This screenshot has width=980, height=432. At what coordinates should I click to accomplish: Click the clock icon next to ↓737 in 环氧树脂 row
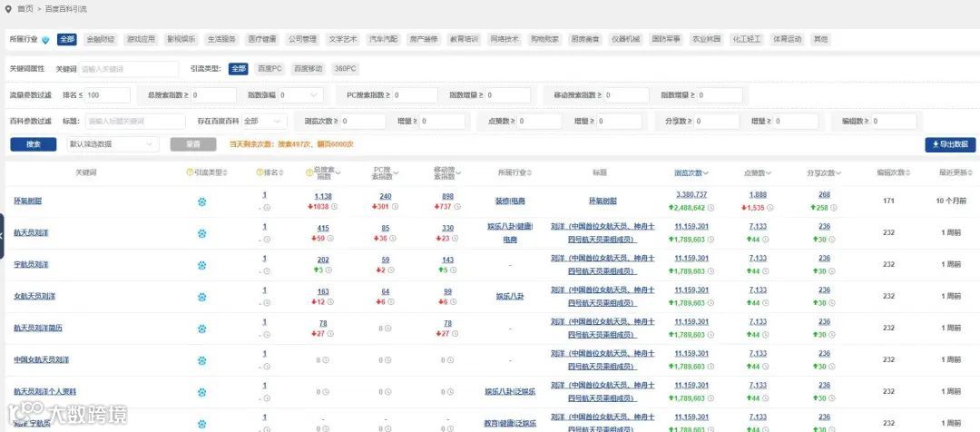(x=456, y=206)
